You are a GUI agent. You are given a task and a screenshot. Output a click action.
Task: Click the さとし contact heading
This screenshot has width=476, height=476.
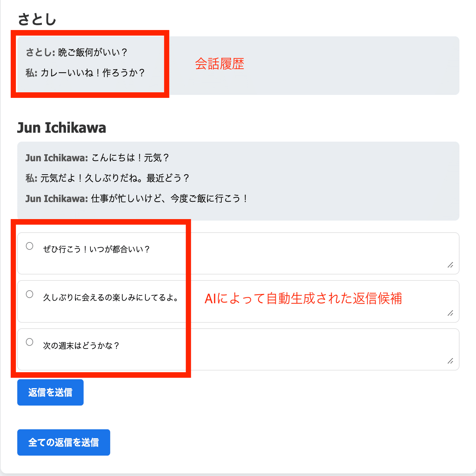coord(38,19)
